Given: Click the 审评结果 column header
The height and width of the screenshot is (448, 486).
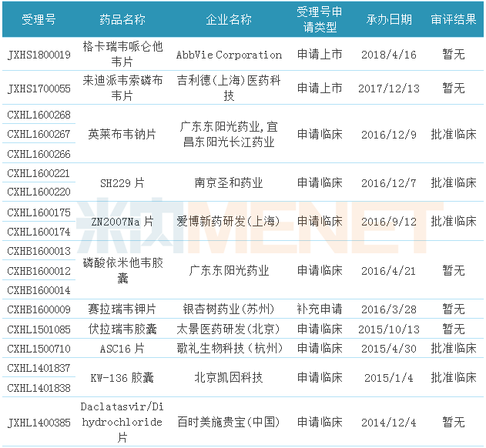Looking at the screenshot, I should pos(454,20).
